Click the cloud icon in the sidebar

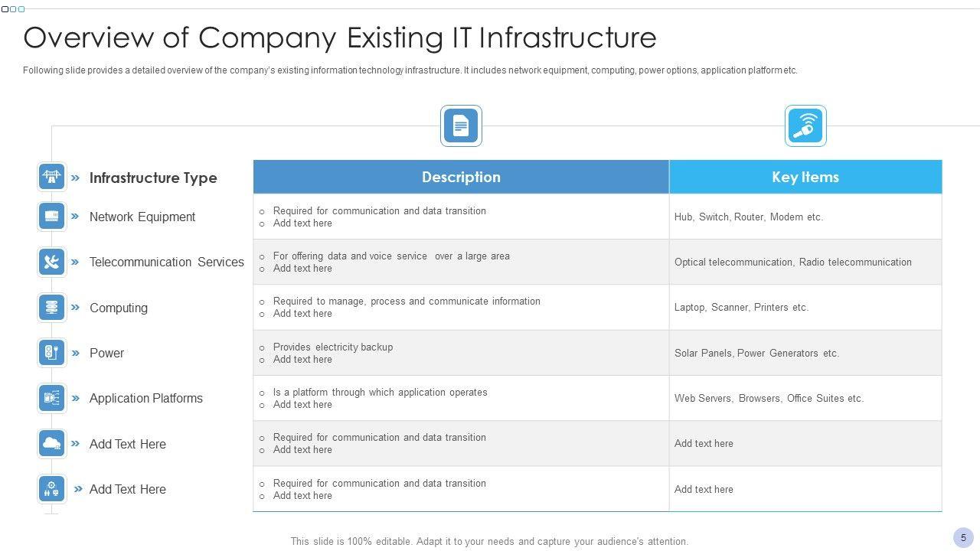[x=52, y=443]
